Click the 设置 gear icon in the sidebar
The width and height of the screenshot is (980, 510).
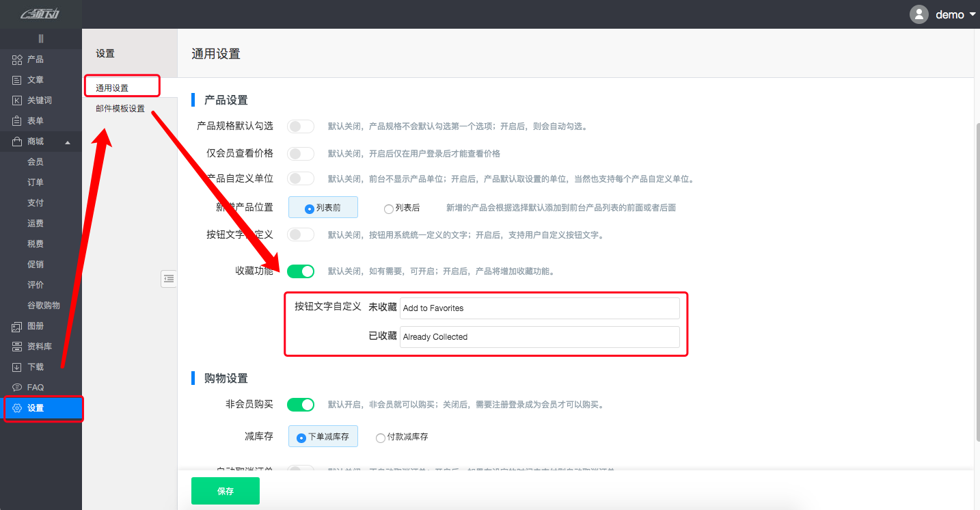click(x=17, y=408)
